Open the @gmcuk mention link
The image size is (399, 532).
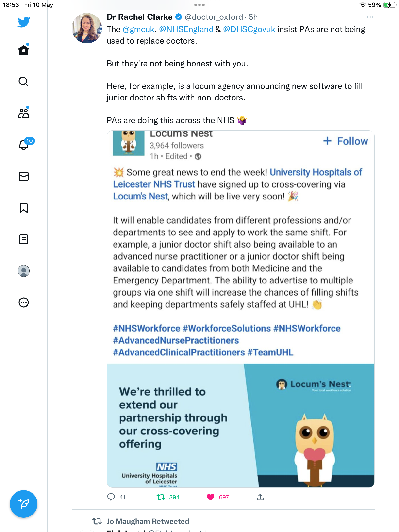point(138,29)
